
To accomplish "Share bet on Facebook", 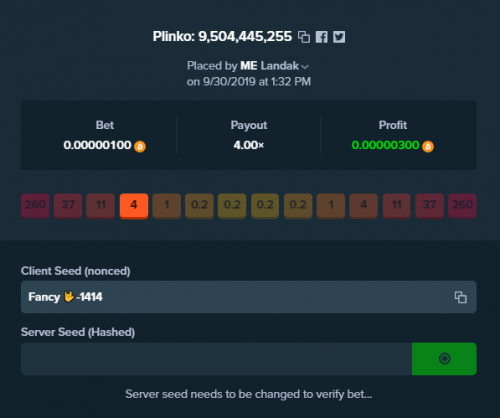I will click(322, 37).
